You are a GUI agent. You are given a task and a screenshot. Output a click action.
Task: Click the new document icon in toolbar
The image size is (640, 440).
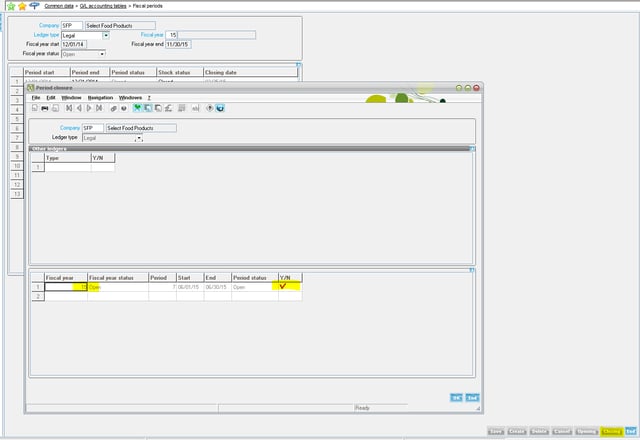pos(34,107)
